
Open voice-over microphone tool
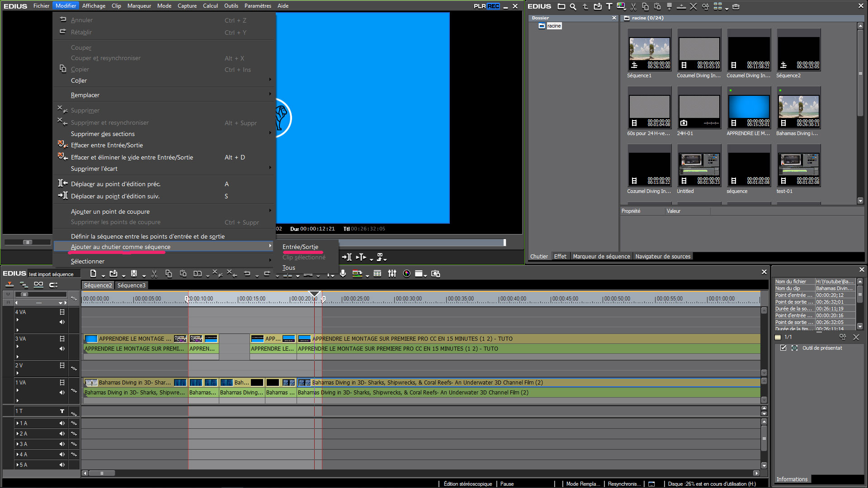pos(343,273)
